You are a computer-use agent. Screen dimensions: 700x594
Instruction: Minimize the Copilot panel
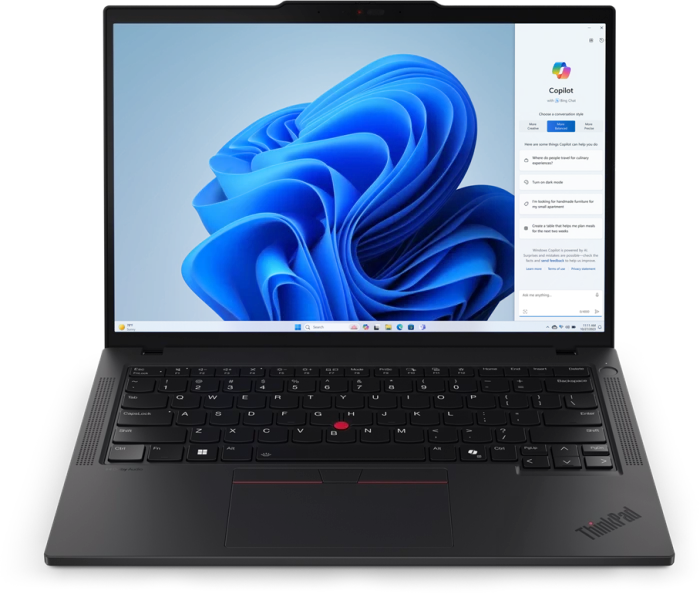[x=589, y=28]
